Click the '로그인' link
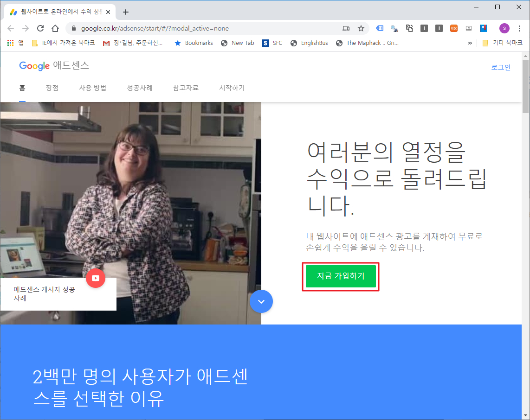530x420 pixels. point(501,67)
